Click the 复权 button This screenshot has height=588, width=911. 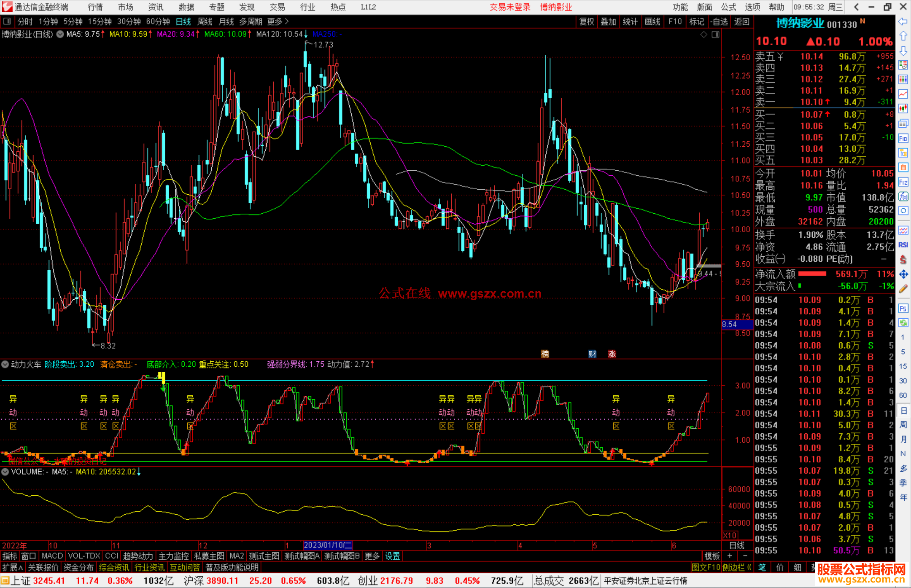pyautogui.click(x=586, y=21)
